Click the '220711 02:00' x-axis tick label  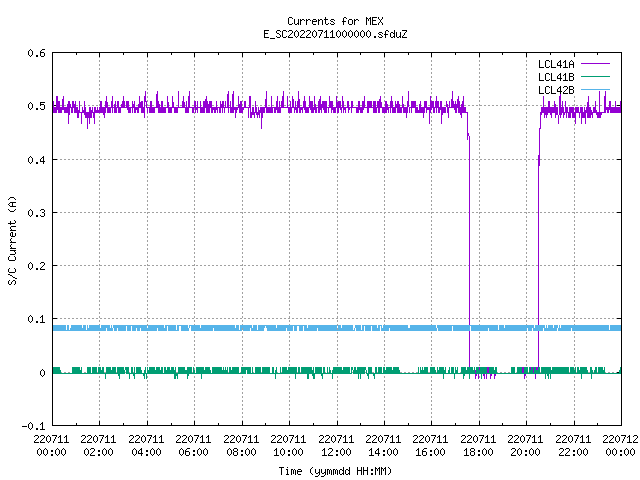click(98, 446)
